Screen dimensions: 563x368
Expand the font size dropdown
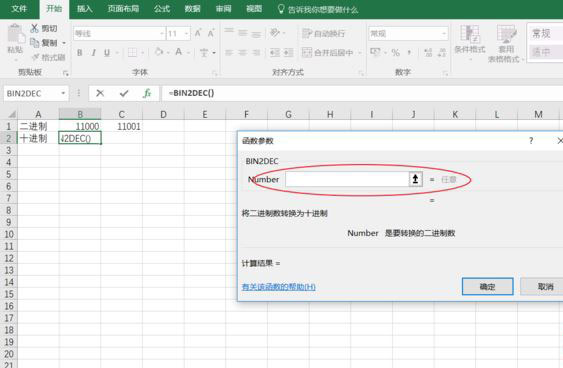(186, 34)
